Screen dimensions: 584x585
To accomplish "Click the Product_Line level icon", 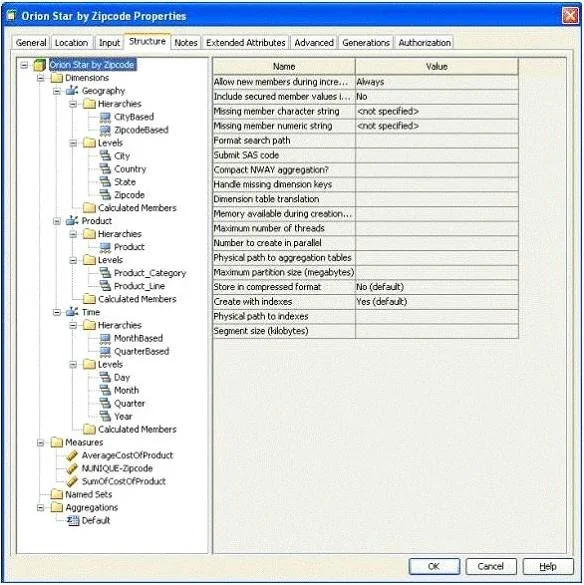I will click(105, 286).
